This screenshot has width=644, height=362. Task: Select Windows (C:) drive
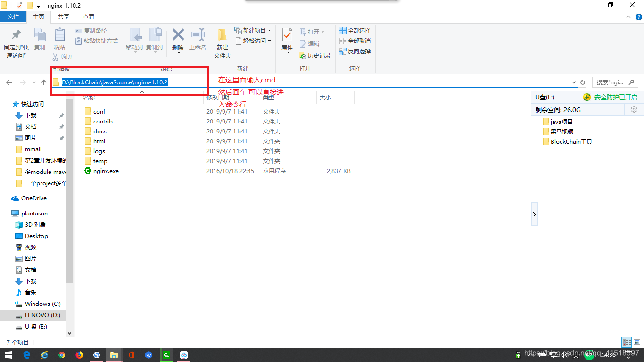point(43,304)
